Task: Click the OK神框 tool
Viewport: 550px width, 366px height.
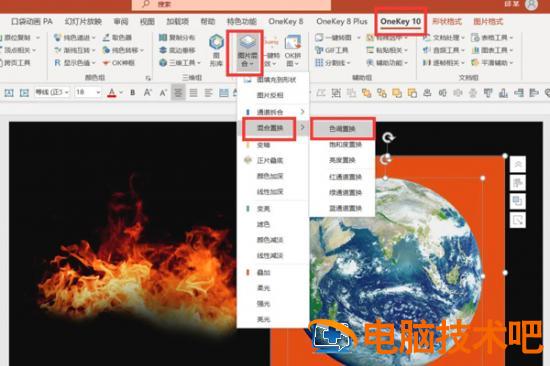Action: 119,63
